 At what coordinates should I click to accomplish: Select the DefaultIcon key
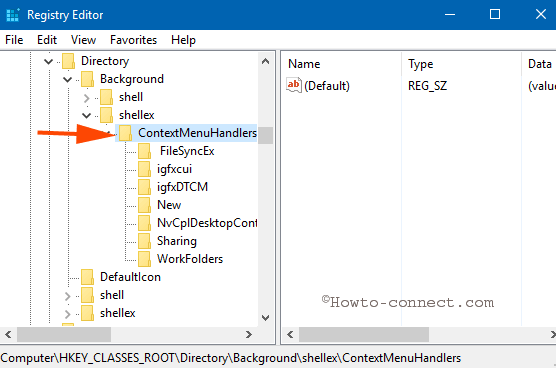(130, 277)
